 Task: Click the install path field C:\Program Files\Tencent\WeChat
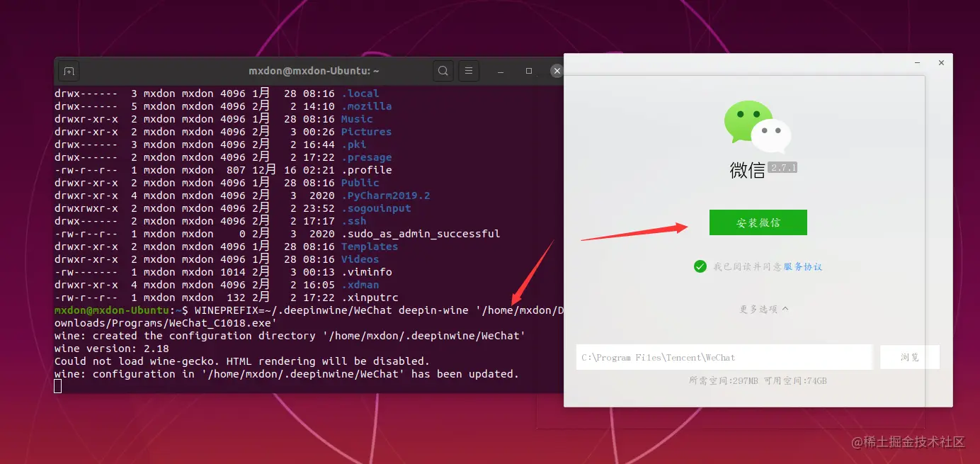click(724, 357)
